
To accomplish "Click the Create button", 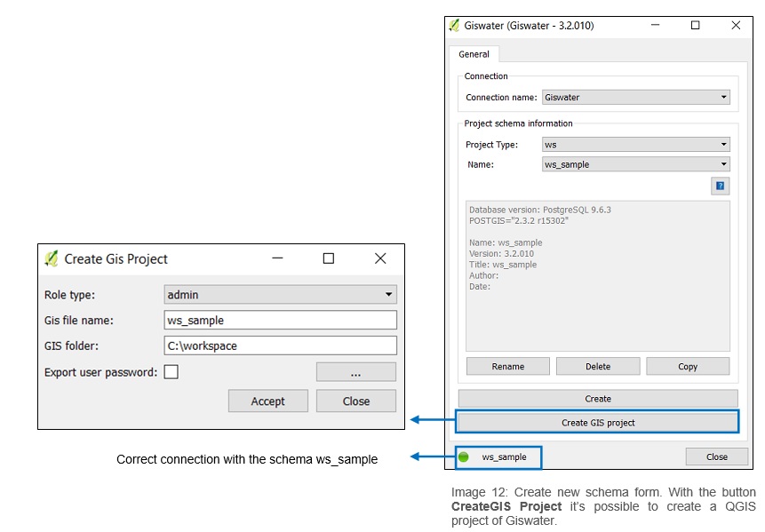I will coord(598,399).
